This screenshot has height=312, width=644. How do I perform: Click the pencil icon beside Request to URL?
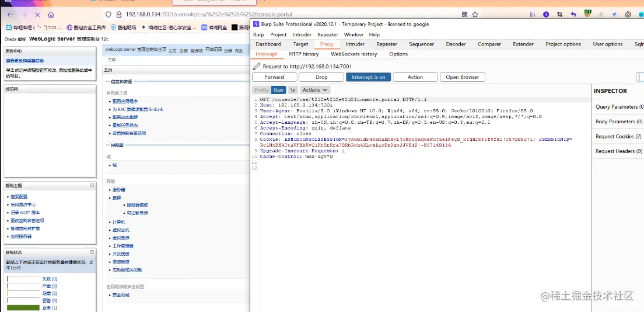tap(256, 66)
